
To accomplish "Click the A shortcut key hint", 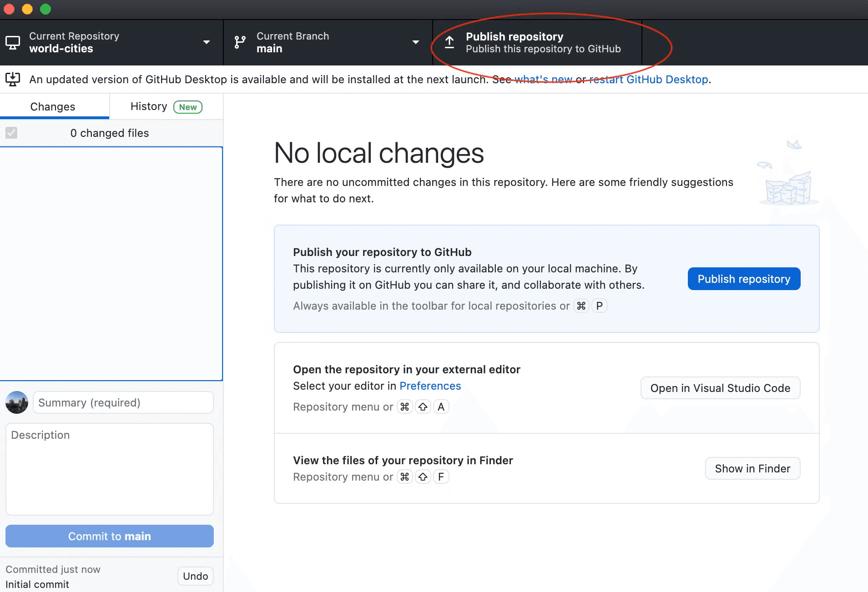I will pyautogui.click(x=441, y=406).
